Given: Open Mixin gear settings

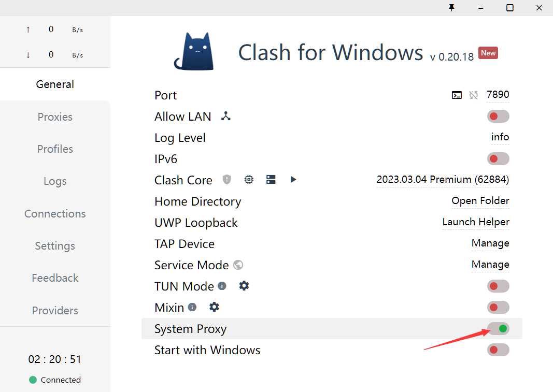Looking at the screenshot, I should 214,307.
